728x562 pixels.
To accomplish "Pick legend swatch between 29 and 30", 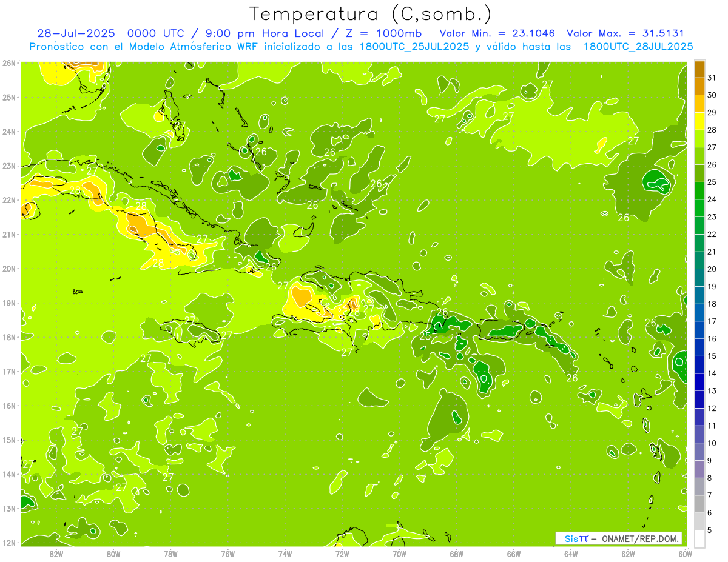I will [699, 104].
